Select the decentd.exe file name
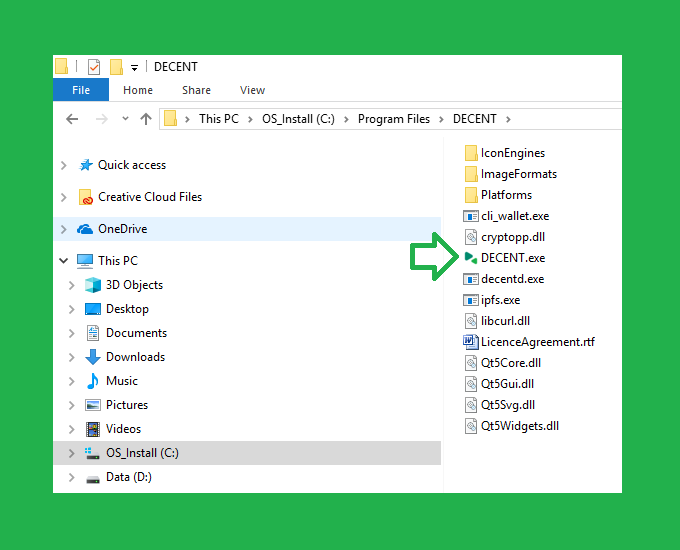Viewport: 680px width, 550px height. 513,279
